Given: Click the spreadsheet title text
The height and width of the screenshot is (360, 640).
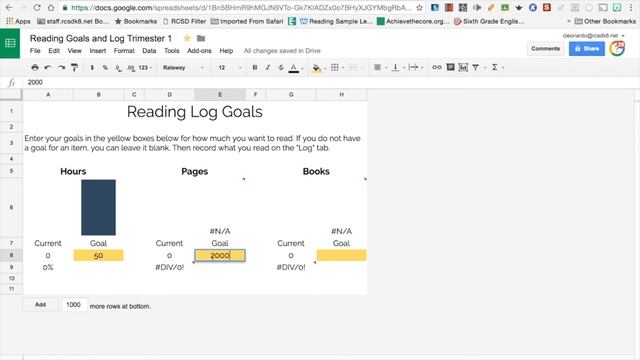Looking at the screenshot, I should (101, 38).
